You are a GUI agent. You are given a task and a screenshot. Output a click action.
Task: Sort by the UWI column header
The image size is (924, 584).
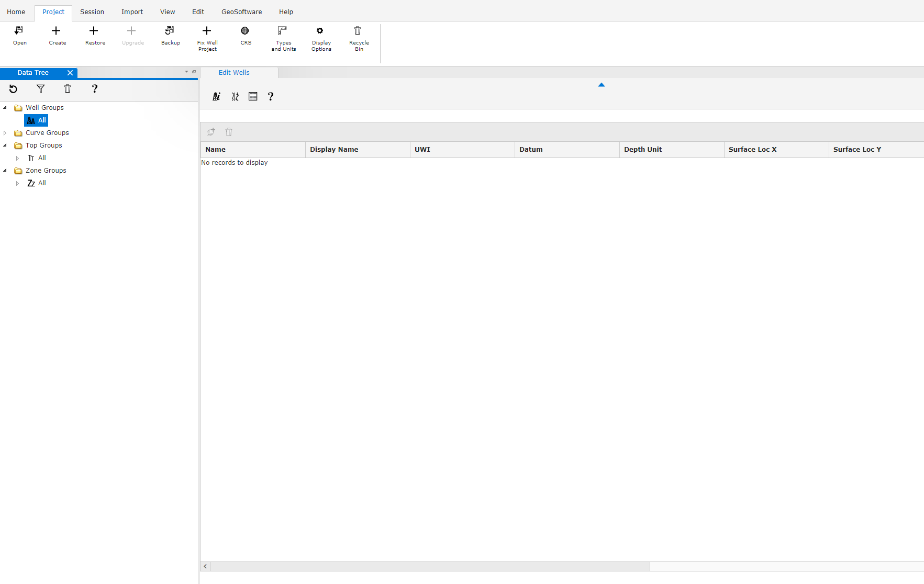[462, 150]
